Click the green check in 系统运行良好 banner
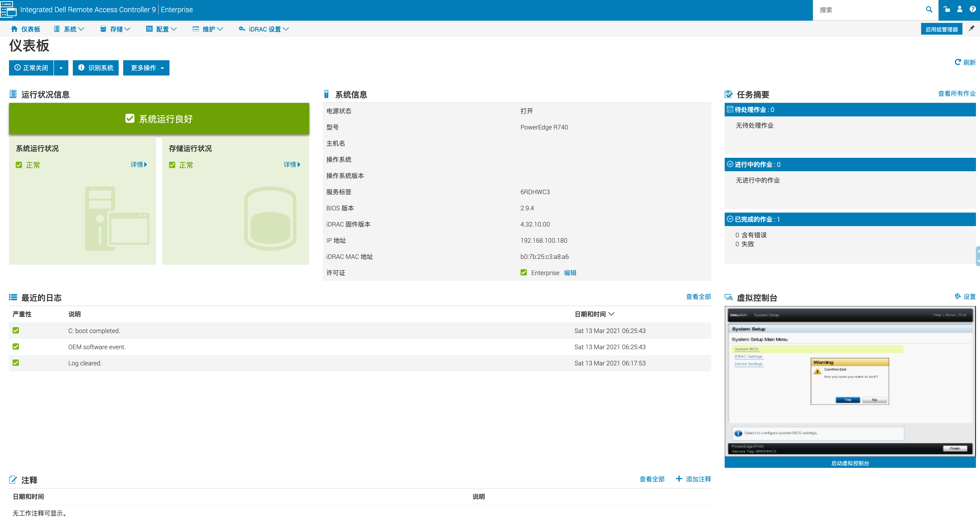Viewport: 980px width, 520px height. pyautogui.click(x=130, y=119)
